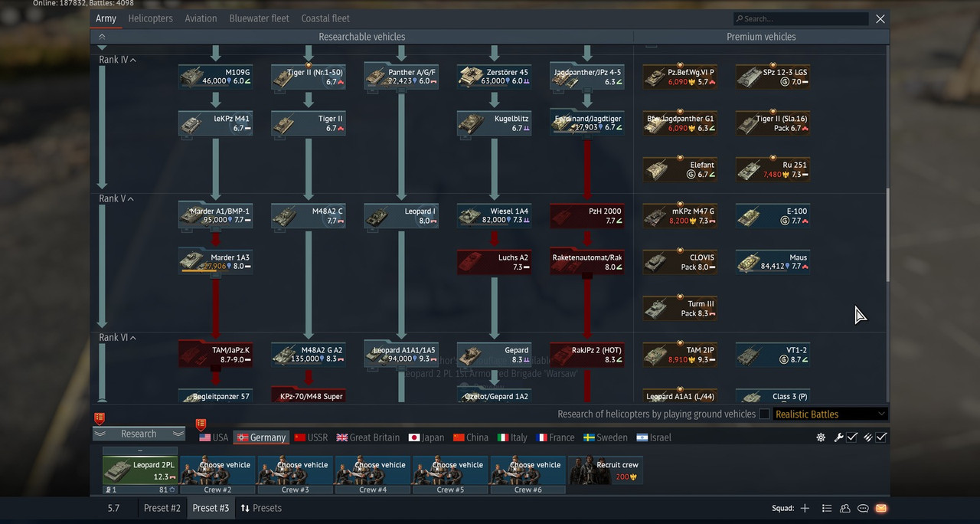The height and width of the screenshot is (524, 980).
Task: Select the premium Ru 251 tank
Action: (x=773, y=169)
